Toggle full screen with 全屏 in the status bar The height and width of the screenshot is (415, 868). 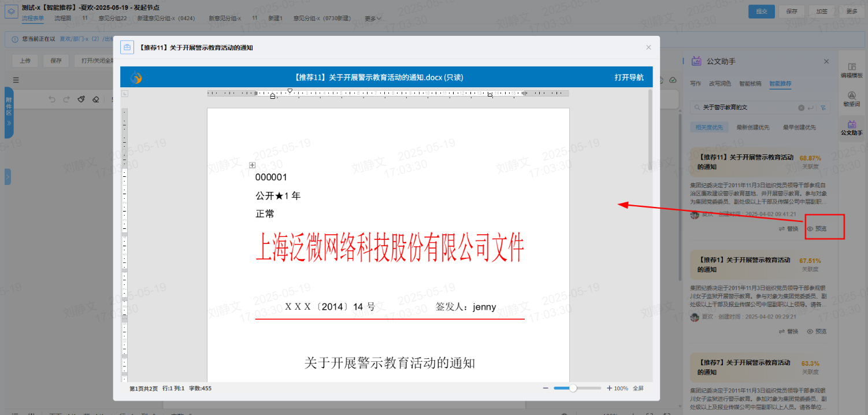638,388
